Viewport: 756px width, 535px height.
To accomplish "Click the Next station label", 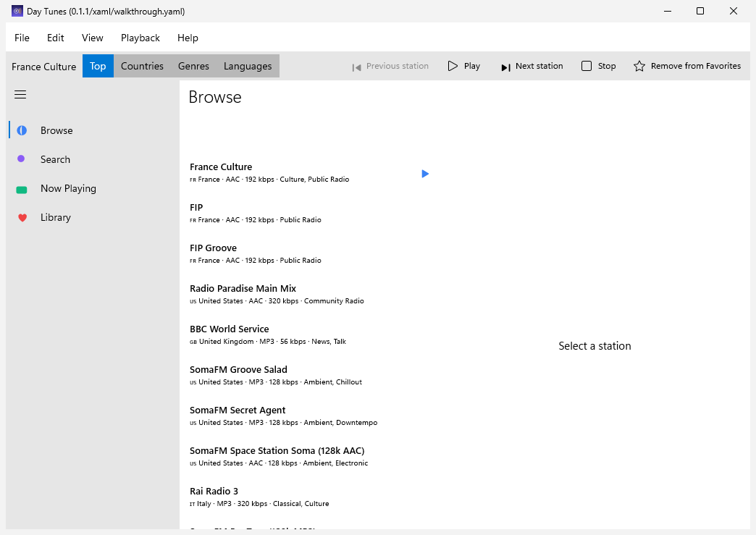I will [539, 66].
